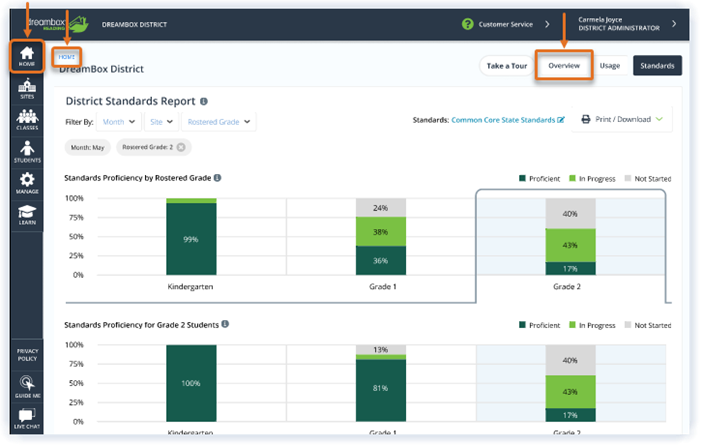702x445 pixels.
Task: Launch the Guide Me icon
Action: pos(27,386)
